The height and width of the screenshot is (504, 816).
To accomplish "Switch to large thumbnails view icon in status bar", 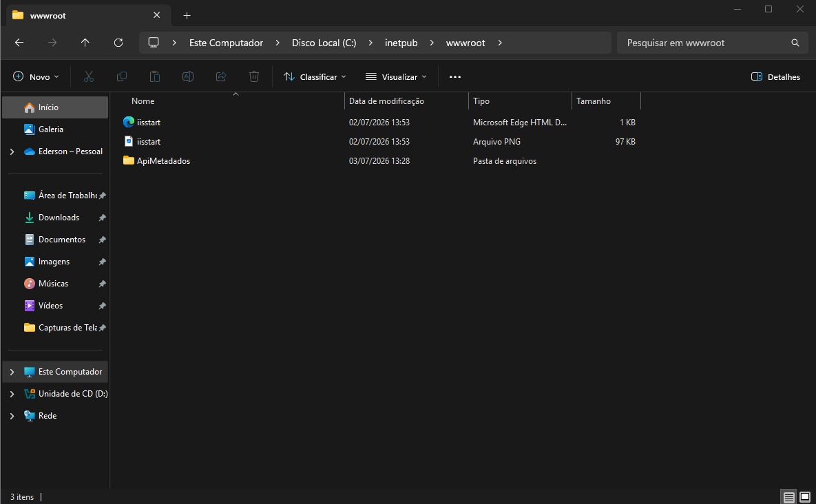I will pyautogui.click(x=805, y=497).
